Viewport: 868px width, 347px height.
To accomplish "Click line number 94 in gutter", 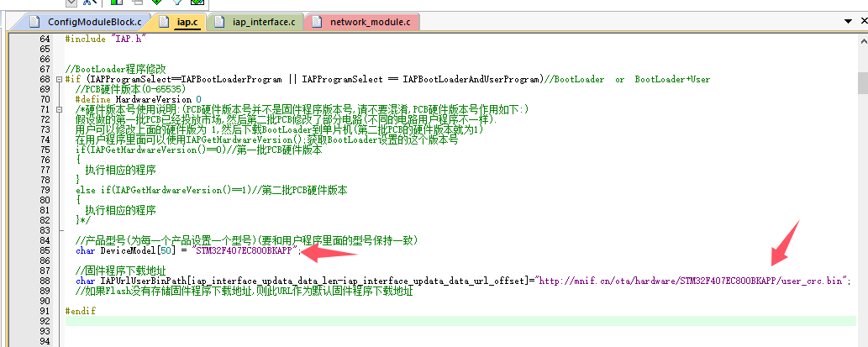I will pos(45,341).
